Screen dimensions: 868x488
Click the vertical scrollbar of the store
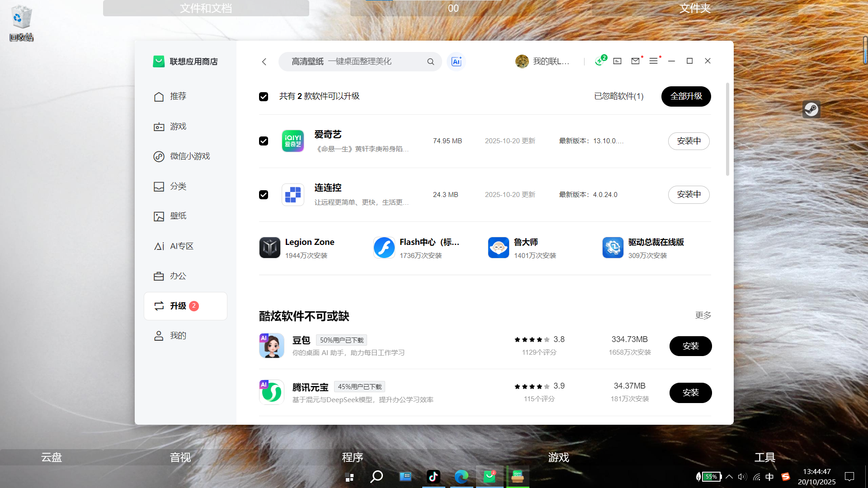pos(727,129)
